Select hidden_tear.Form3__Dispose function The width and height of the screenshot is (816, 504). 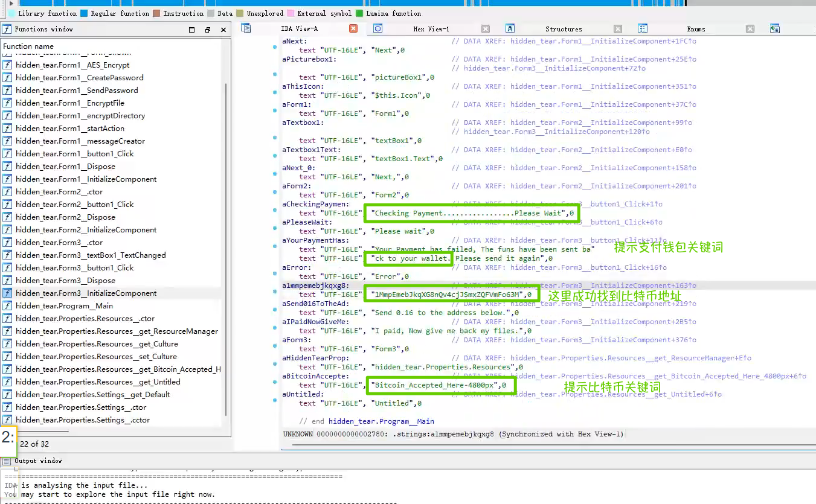(x=65, y=280)
